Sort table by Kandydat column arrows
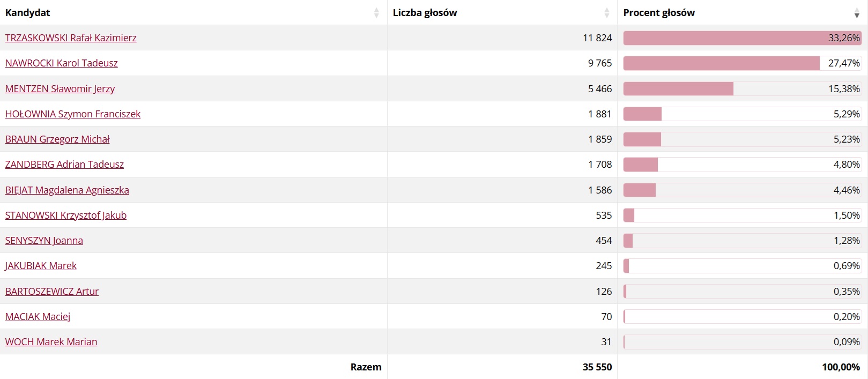 (x=376, y=13)
